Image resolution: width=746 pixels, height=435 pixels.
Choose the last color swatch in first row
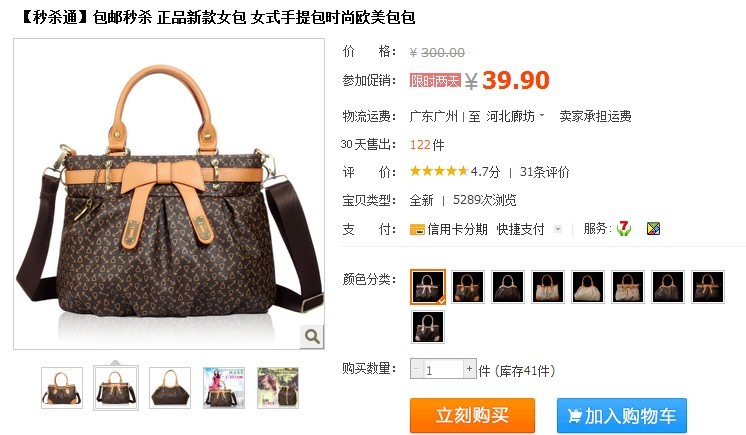[x=707, y=287]
